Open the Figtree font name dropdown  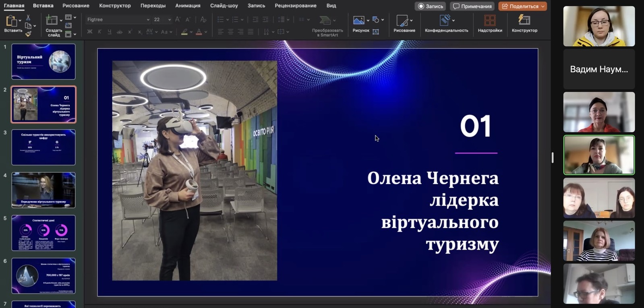148,19
